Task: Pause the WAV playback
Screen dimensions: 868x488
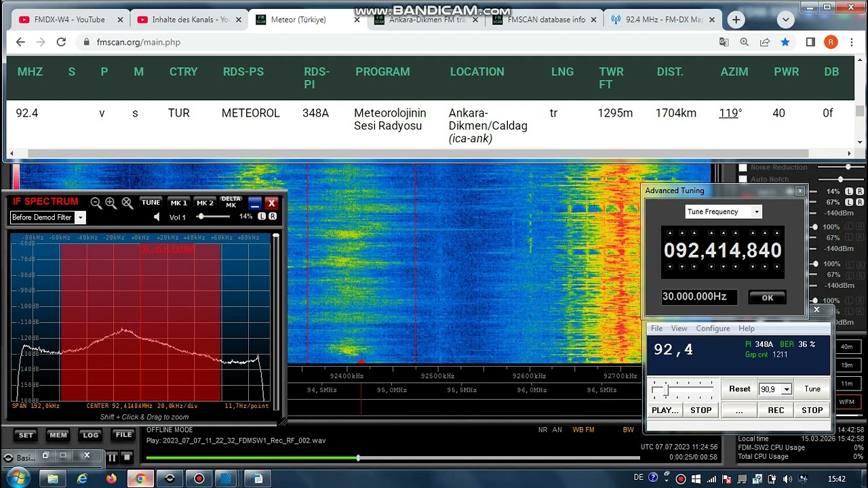Action: (112, 457)
